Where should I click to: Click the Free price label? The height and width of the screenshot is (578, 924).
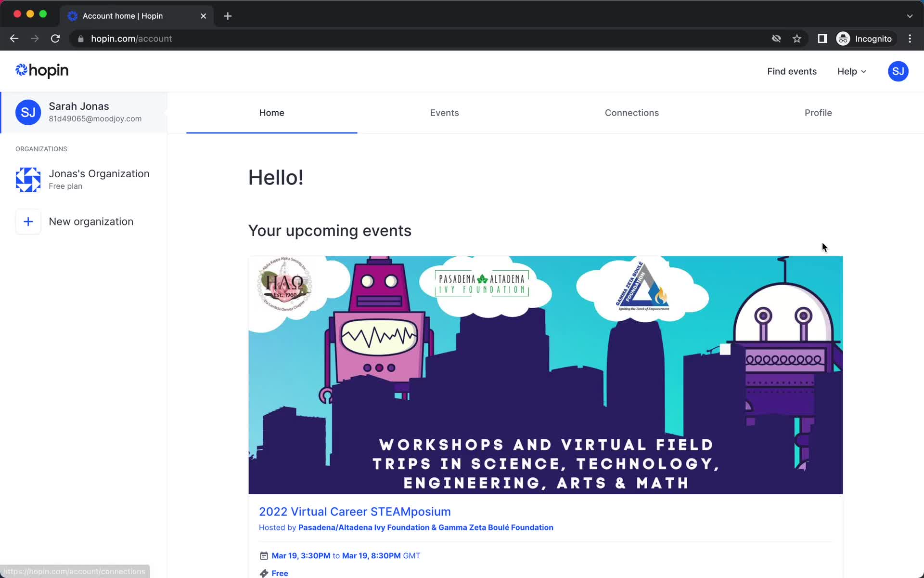(x=280, y=573)
